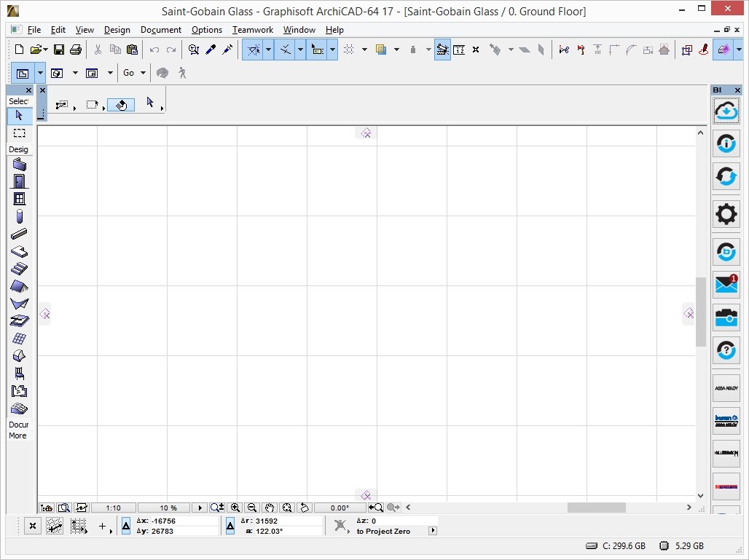Create a new file with New icon
Screen dimensions: 749x560
pos(20,50)
